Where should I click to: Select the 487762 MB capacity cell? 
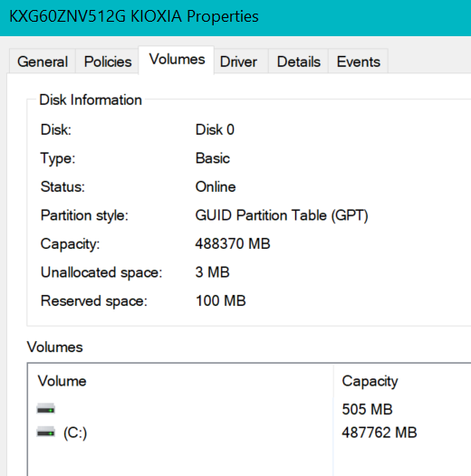click(380, 433)
